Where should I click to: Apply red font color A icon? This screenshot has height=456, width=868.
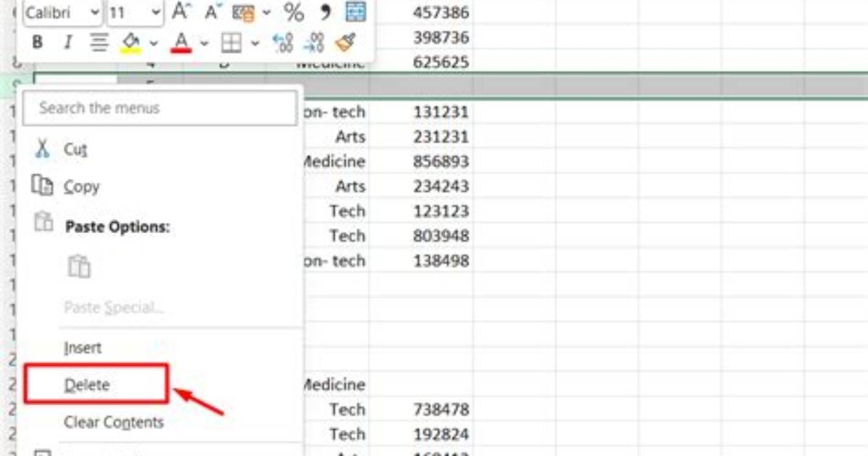click(x=181, y=43)
